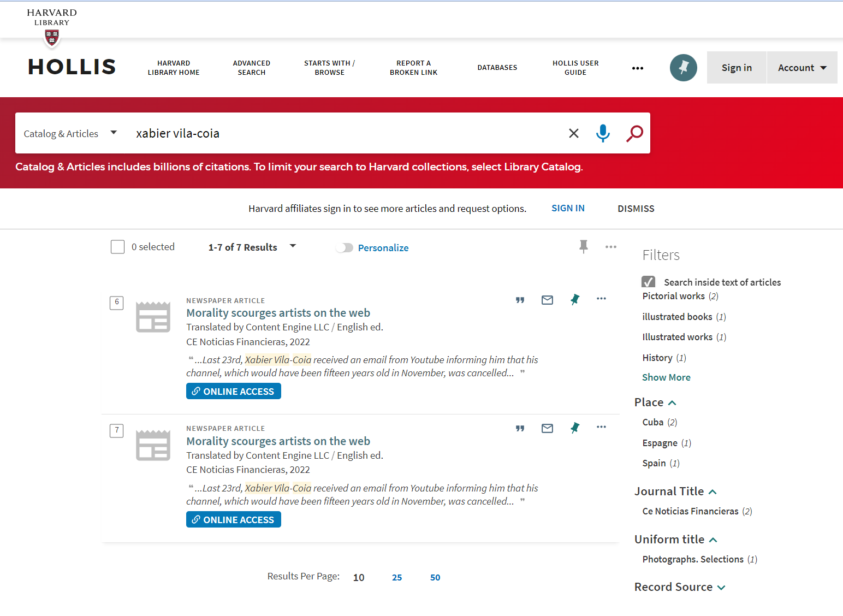Open Databases page

pyautogui.click(x=497, y=68)
